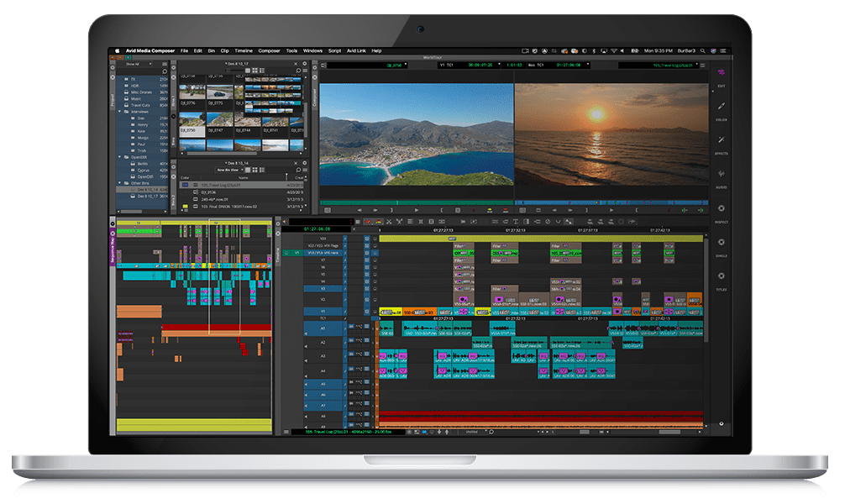This screenshot has width=845, height=504.
Task: Toggle the A2 audio track selector
Action: pyautogui.click(x=323, y=342)
